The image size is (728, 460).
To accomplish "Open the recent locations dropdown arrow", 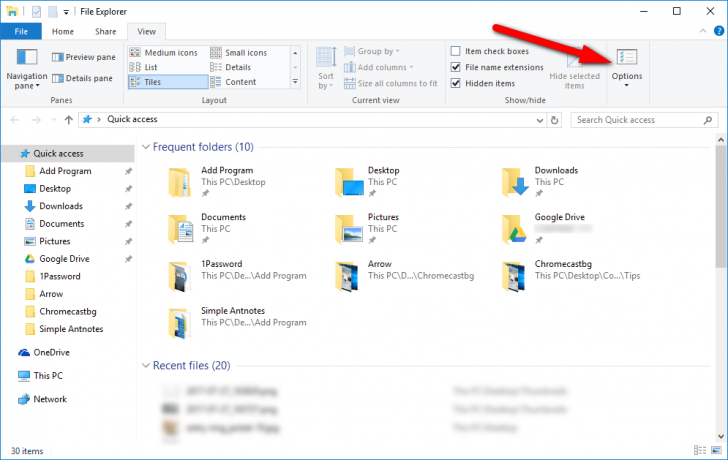I will click(x=54, y=120).
